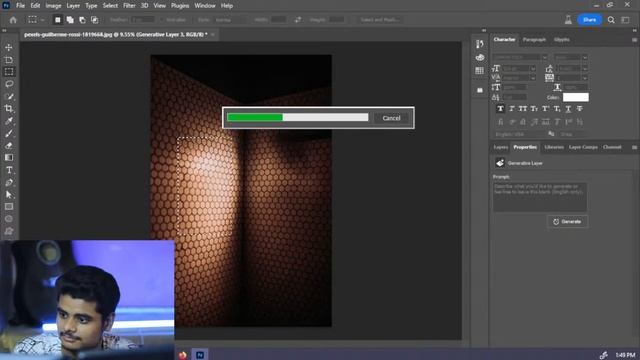Swap width and height icon

coord(298,20)
